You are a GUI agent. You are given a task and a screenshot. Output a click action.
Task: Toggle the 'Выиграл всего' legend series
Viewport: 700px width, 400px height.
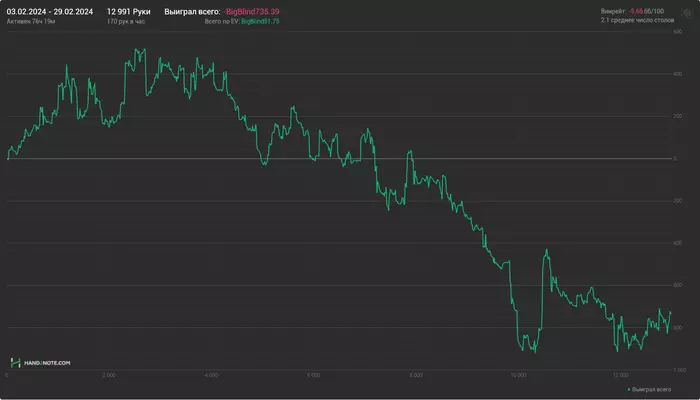[652, 388]
